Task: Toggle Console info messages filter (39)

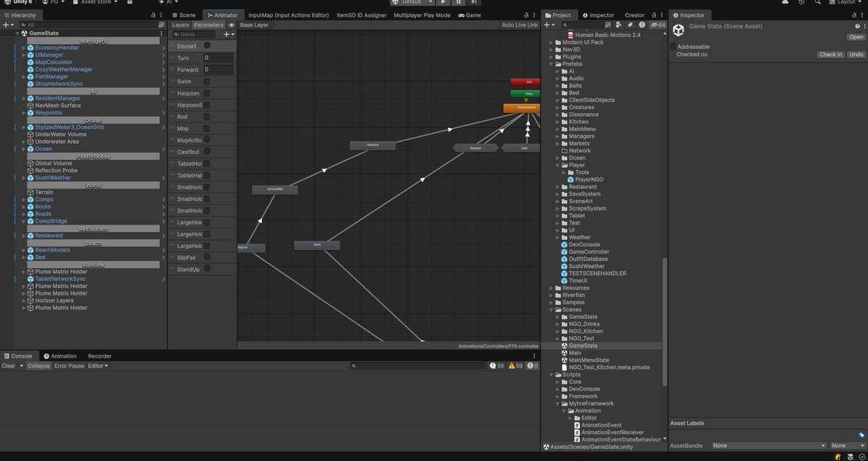Action: [497, 366]
